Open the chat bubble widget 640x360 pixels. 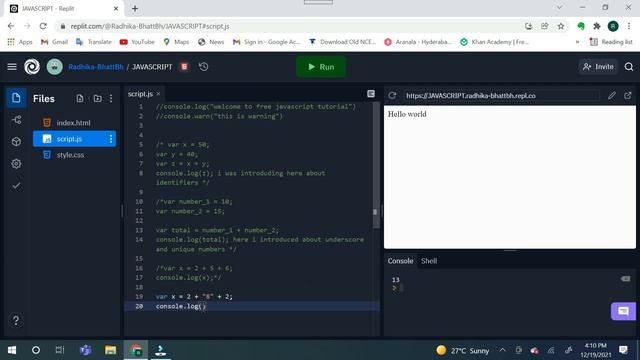click(623, 311)
